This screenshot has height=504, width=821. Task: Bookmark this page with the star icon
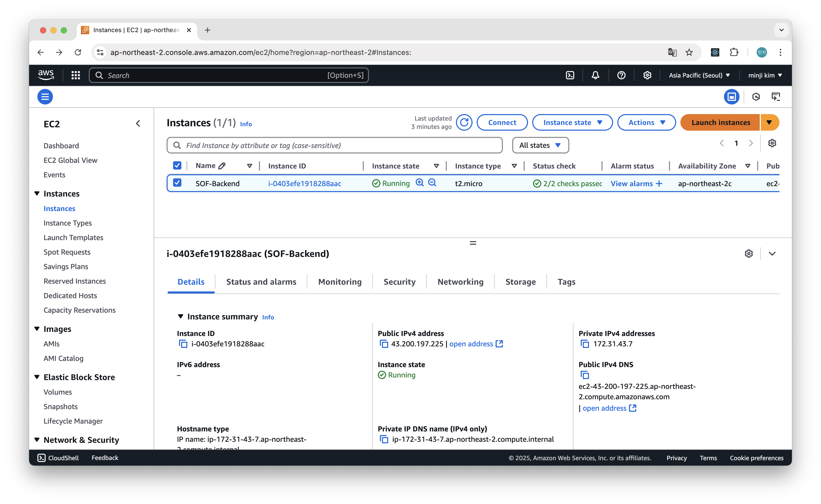tap(689, 52)
